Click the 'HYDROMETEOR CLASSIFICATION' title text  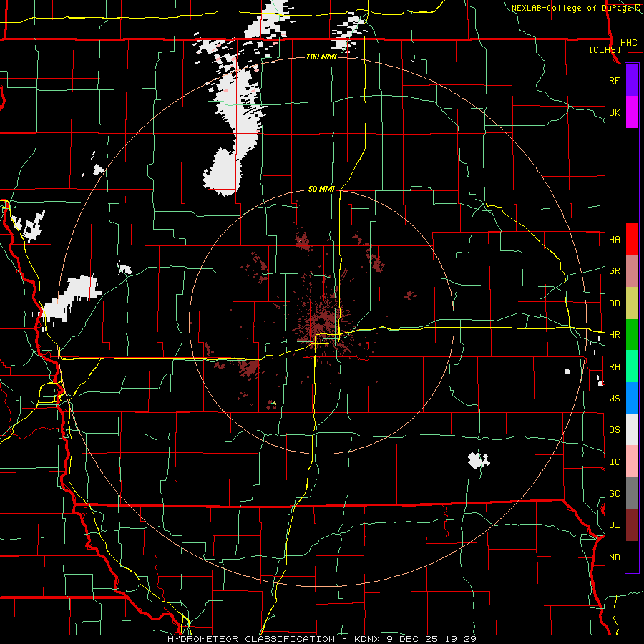coord(251,639)
